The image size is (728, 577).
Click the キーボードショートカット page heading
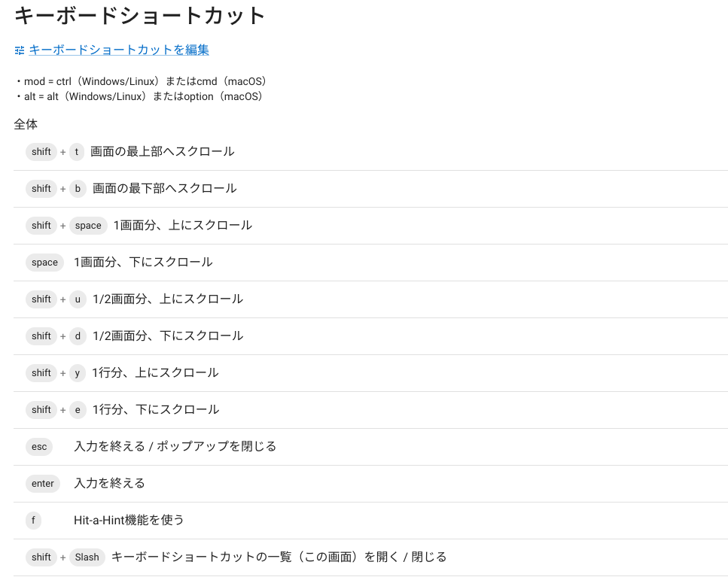coord(140,16)
